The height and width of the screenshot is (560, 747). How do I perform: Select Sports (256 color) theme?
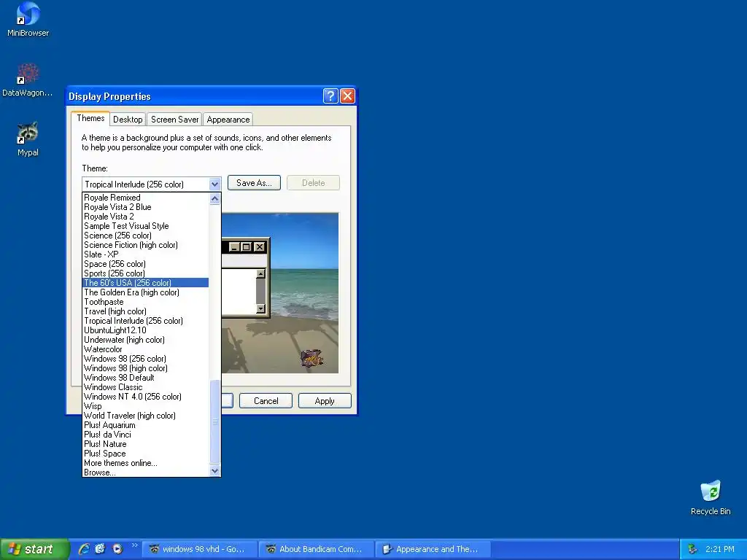(x=146, y=273)
